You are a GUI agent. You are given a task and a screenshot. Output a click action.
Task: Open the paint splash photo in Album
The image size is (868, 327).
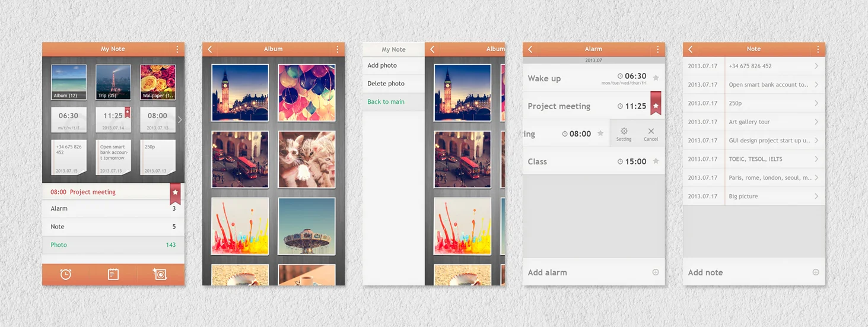pyautogui.click(x=240, y=226)
